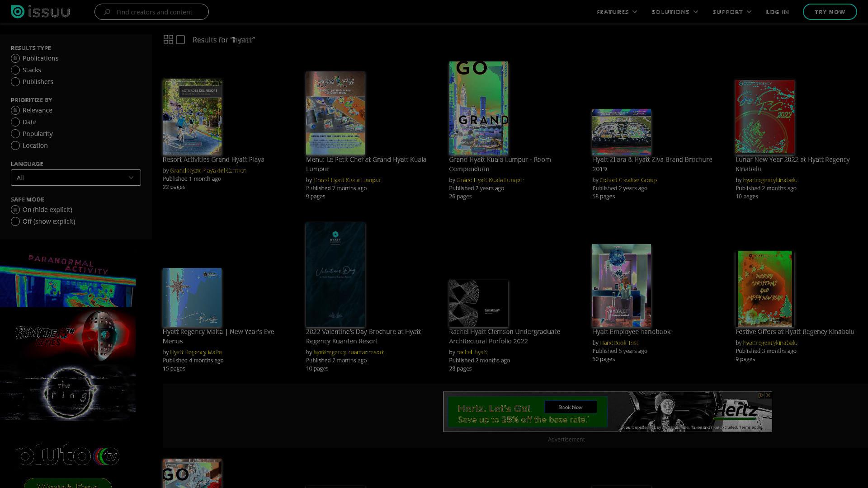The image size is (868, 488).
Task: Click the Log In link
Action: [777, 12]
